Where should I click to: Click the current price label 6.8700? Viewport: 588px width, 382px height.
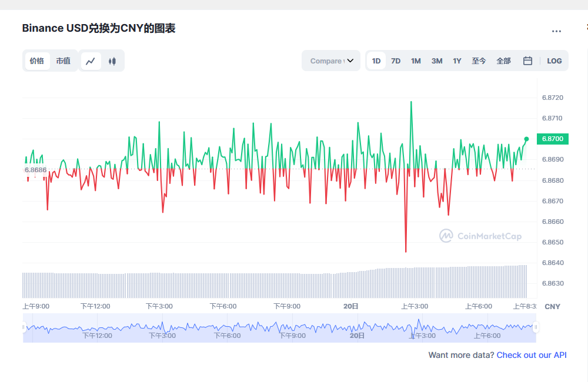click(553, 139)
